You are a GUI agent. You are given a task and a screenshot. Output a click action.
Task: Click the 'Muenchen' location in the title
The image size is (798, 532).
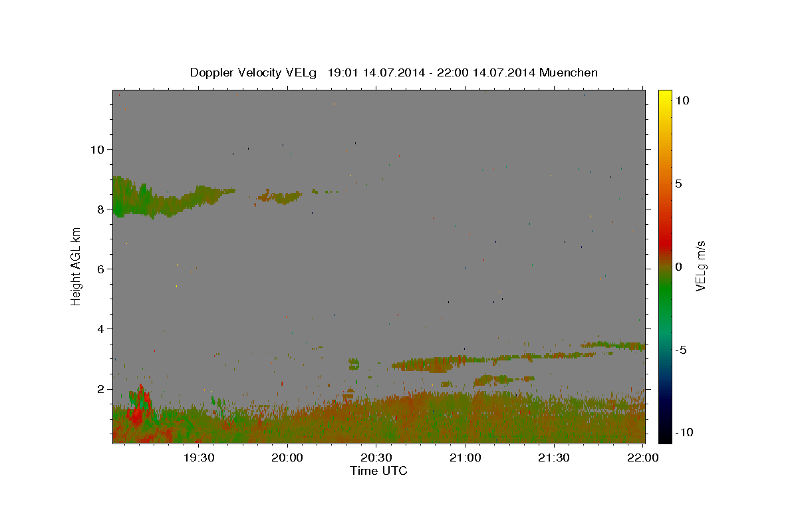tap(569, 72)
